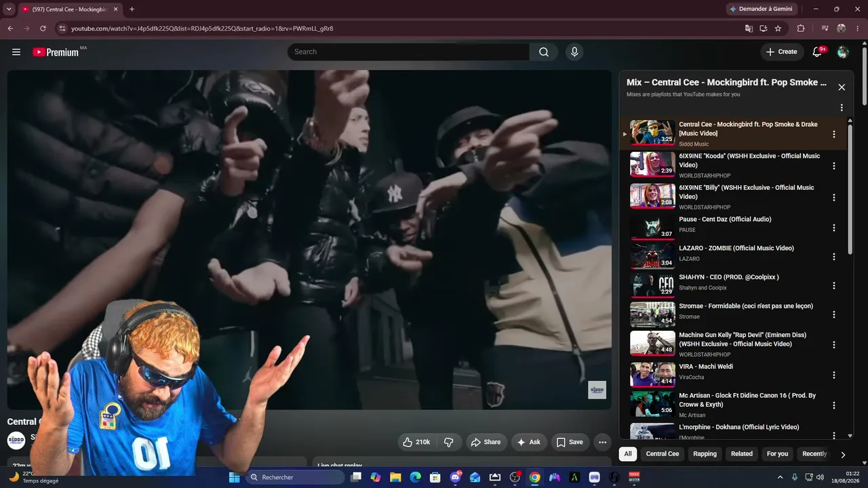Open the Siddd Music channel avatar
This screenshot has width=868, height=488.
(16, 441)
